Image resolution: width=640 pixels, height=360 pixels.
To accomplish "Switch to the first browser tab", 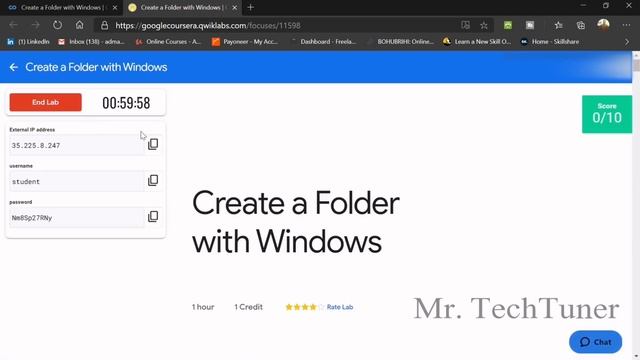I will click(x=63, y=7).
